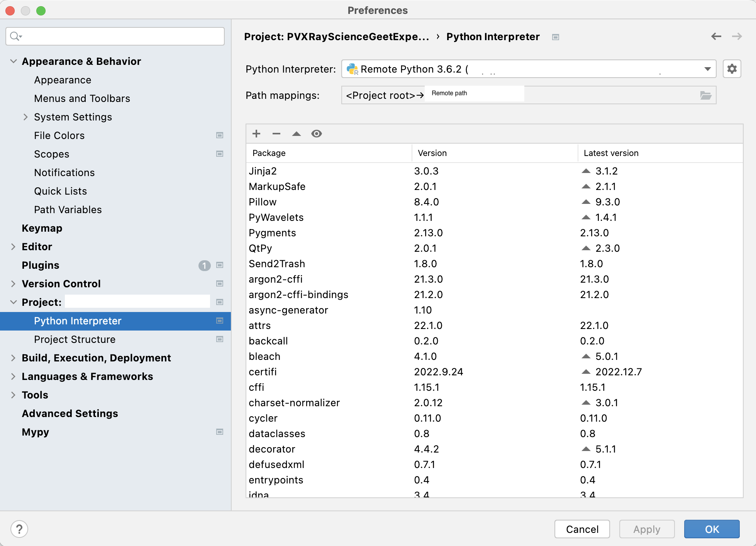Screen dimensions: 756x546
Task: Click the back navigation arrow icon
Action: (x=716, y=37)
